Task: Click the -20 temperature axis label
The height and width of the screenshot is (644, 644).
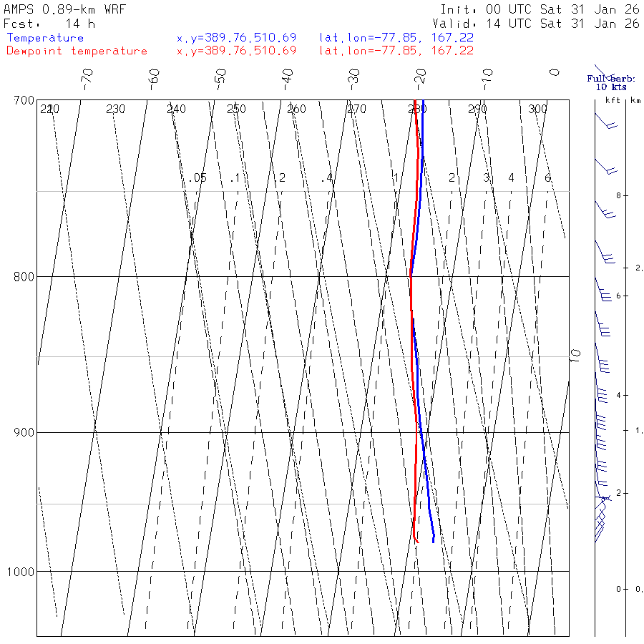Action: (421, 79)
